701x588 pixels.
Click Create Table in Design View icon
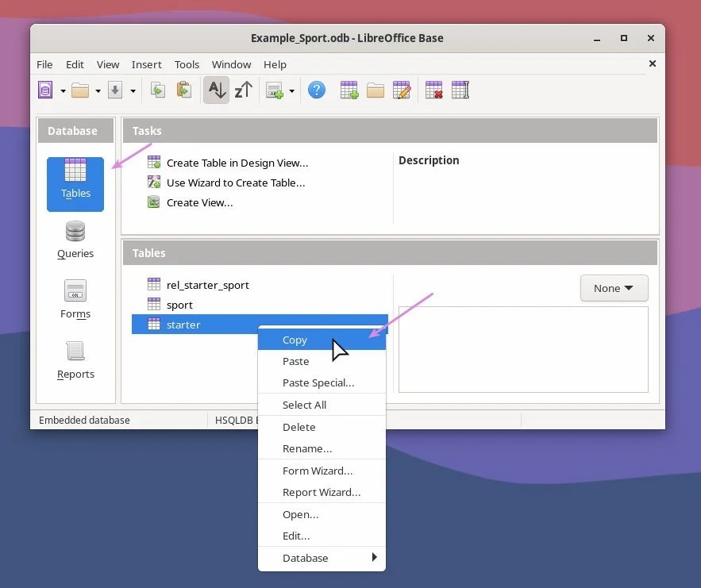click(x=154, y=162)
